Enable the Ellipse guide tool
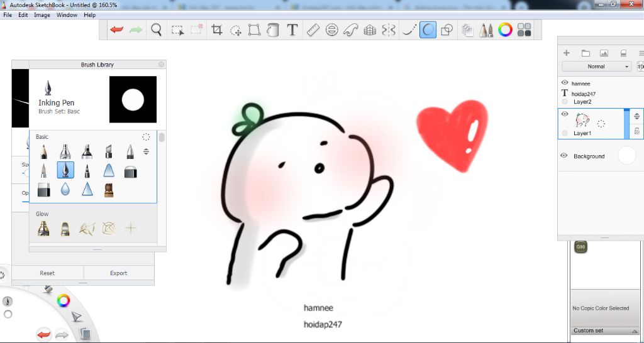The image size is (644, 343). pyautogui.click(x=332, y=30)
